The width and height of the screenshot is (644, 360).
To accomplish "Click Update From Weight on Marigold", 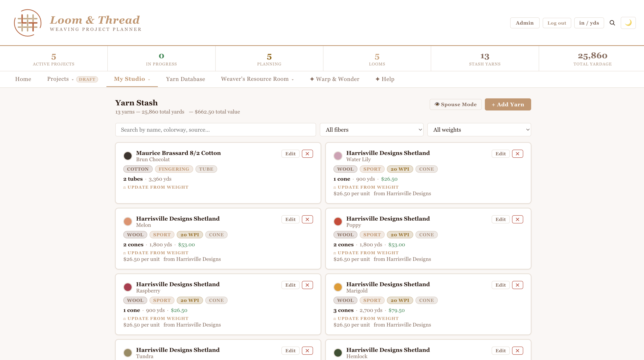I will [x=366, y=318].
